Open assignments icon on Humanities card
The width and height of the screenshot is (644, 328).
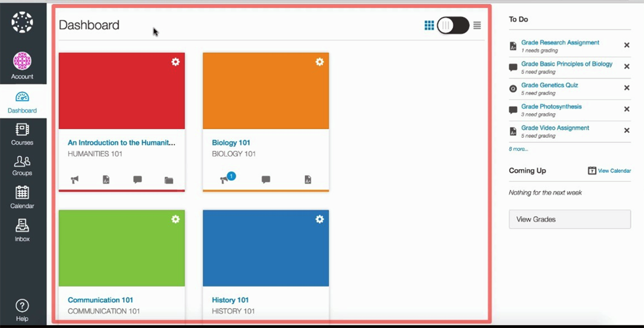(106, 180)
